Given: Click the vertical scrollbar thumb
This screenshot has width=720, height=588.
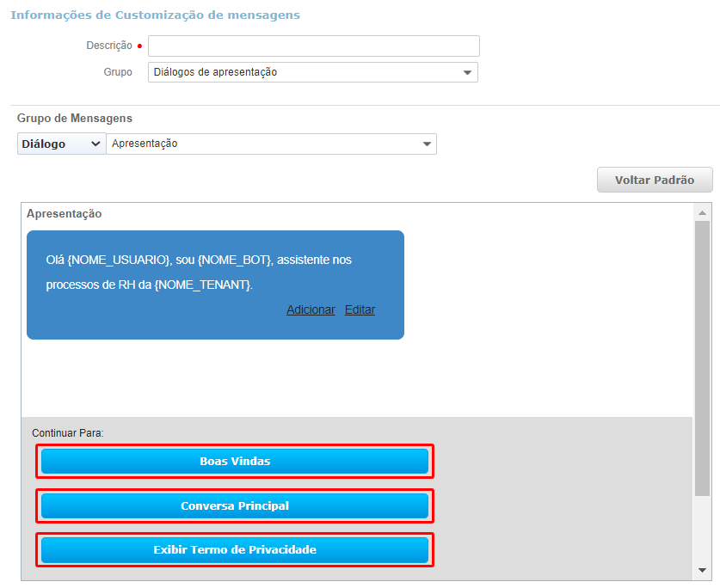Looking at the screenshot, I should 702,357.
